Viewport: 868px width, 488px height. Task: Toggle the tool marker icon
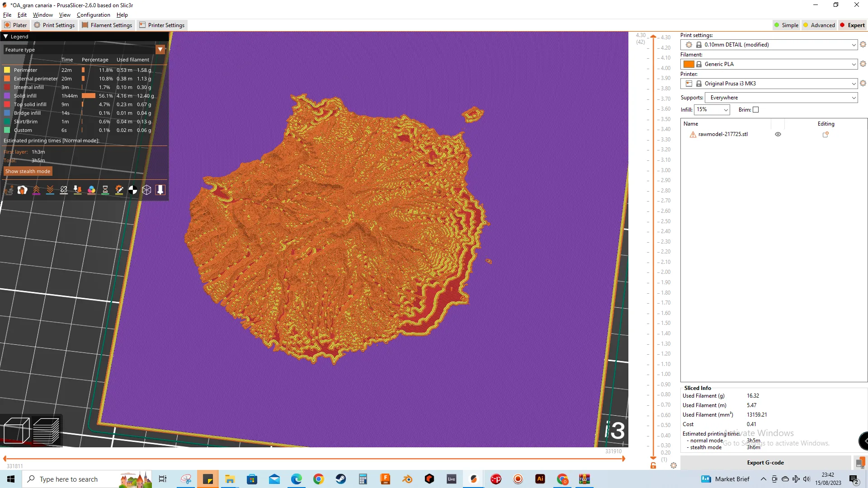click(x=160, y=190)
